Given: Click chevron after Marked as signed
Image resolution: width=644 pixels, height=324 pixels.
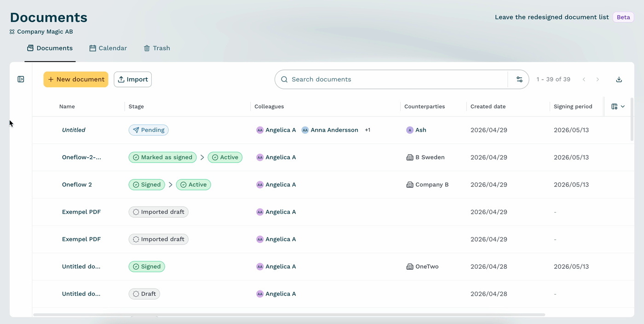Looking at the screenshot, I should 202,157.
